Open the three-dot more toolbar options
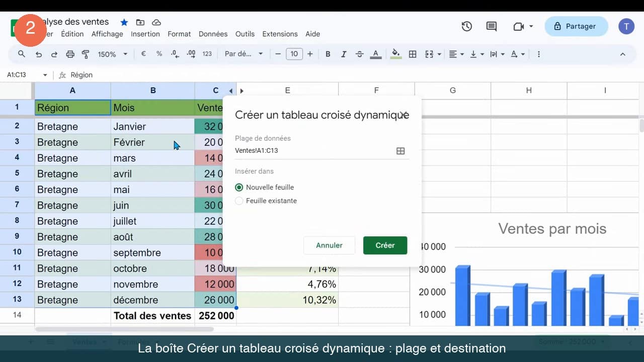Viewport: 644px width, 362px height. tap(539, 54)
